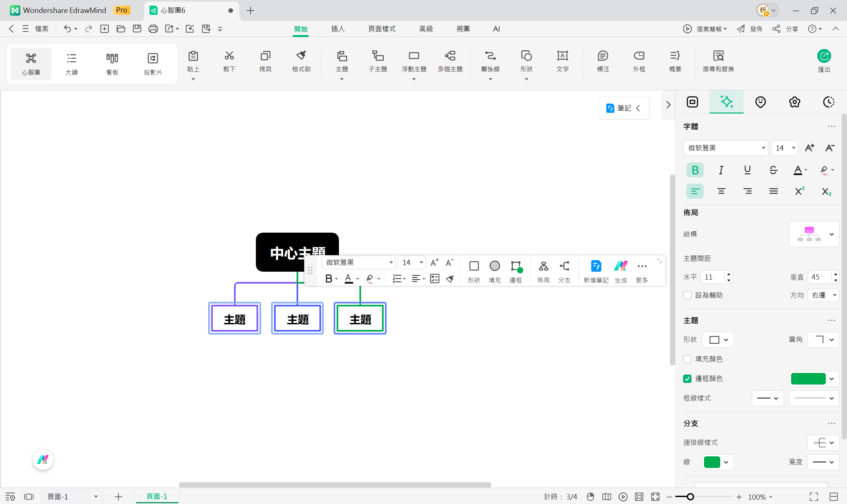
Task: Open the direction (方向) dropdown showing 右邊
Action: coord(823,295)
